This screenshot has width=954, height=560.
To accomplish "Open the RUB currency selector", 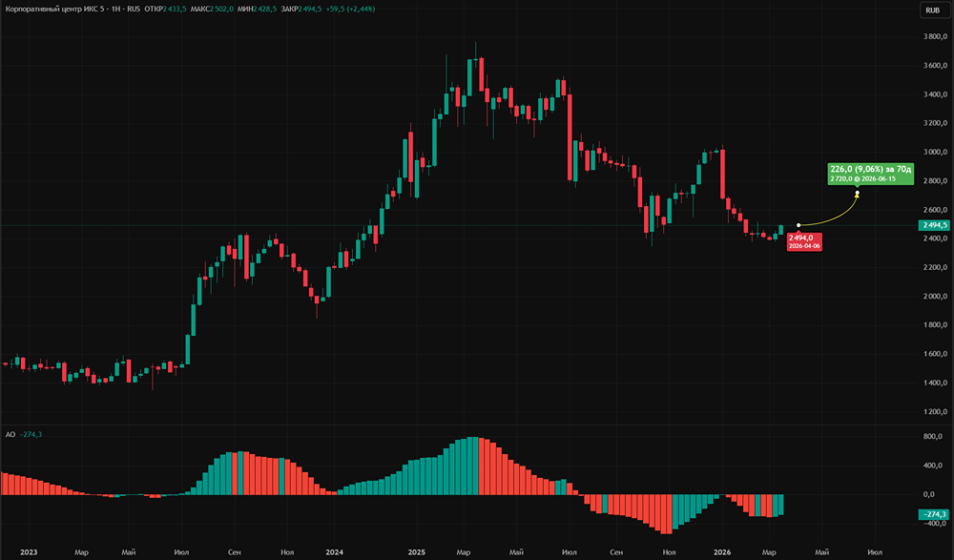I will pyautogui.click(x=933, y=10).
